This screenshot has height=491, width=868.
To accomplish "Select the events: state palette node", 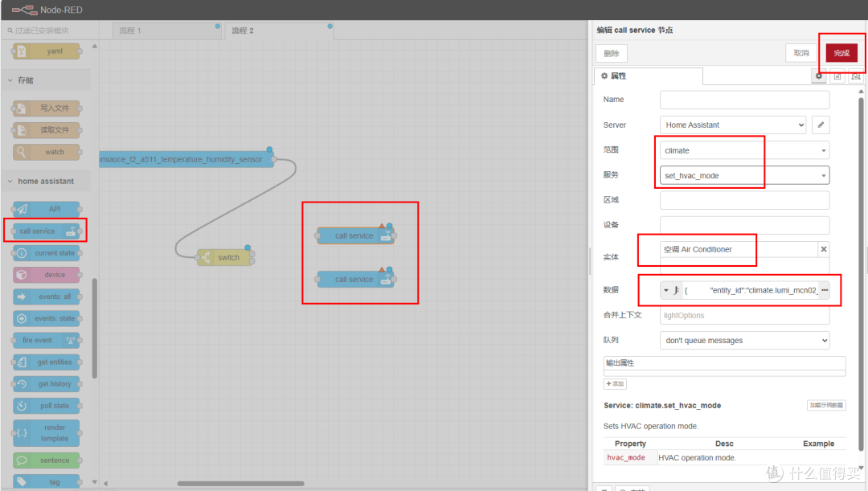I will (x=47, y=318).
